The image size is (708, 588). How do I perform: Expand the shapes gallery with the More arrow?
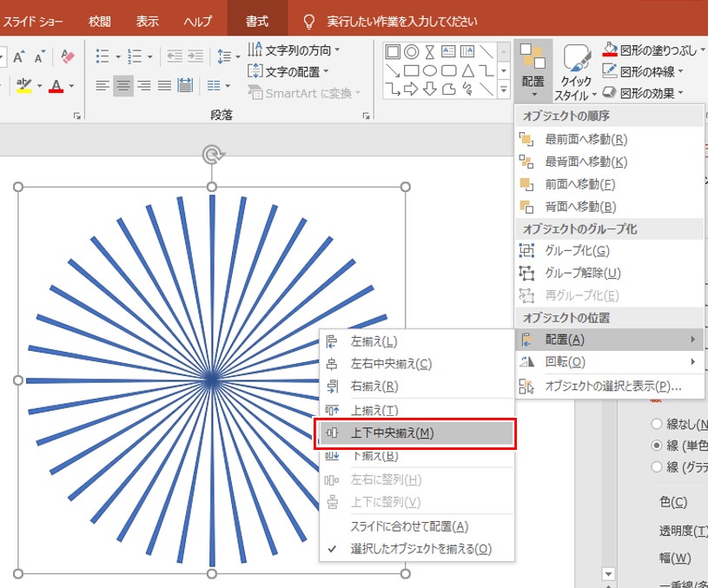click(503, 89)
